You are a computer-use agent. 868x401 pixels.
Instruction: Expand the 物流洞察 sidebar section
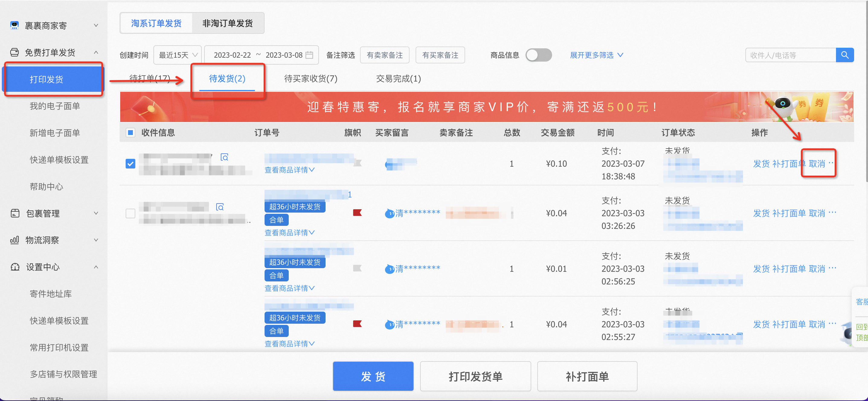point(96,240)
